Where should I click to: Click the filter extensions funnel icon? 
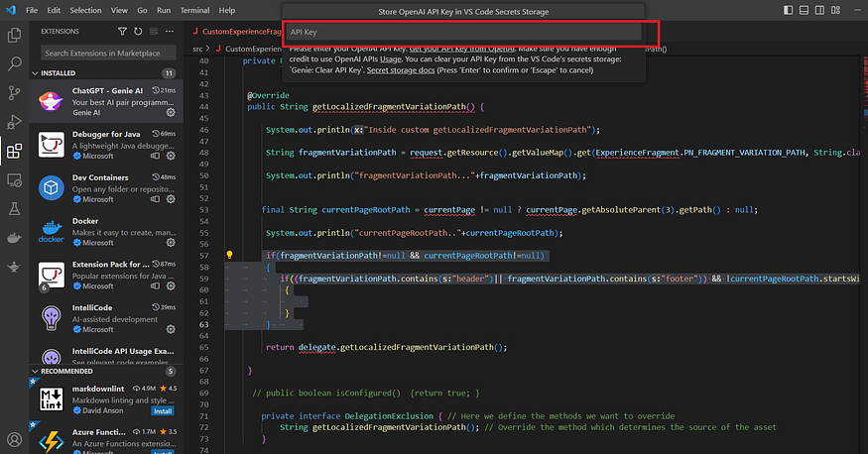[x=122, y=32]
